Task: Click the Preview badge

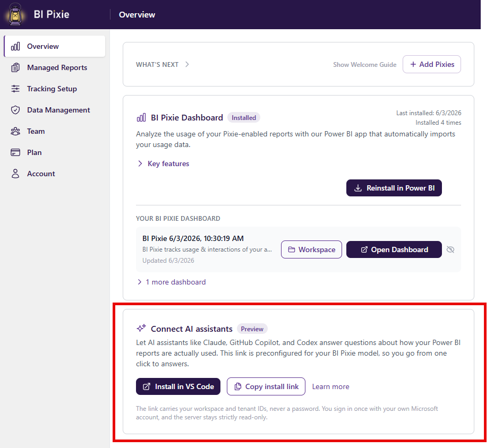Action: (252, 329)
